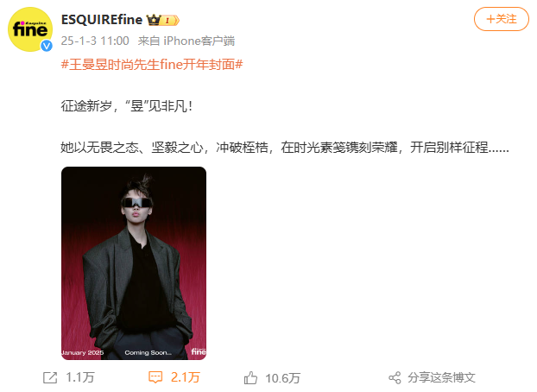
Task: Like the post with thumbs-up icon
Action: [250, 378]
